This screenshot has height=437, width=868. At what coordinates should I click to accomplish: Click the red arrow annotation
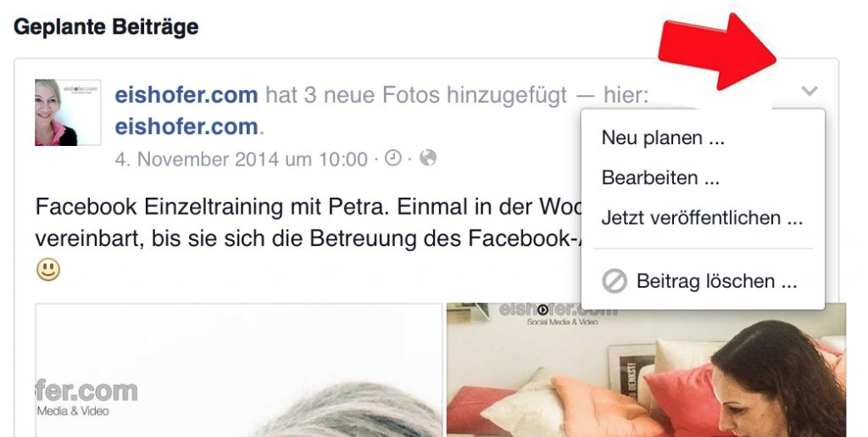(717, 52)
